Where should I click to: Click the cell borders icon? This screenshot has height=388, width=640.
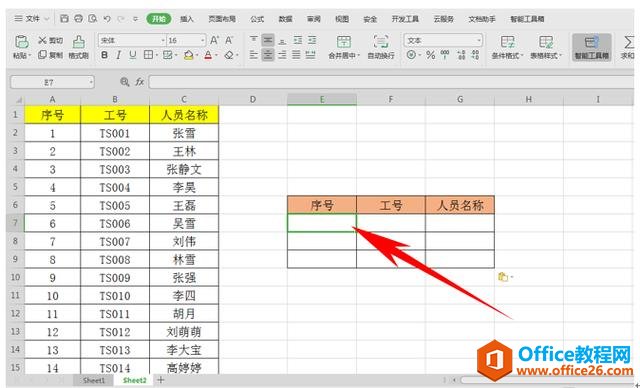pos(148,55)
